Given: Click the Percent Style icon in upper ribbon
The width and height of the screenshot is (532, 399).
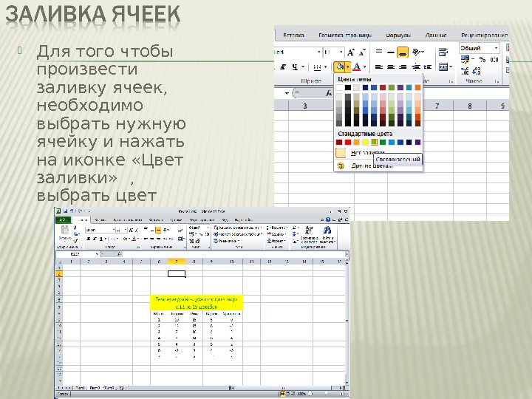Looking at the screenshot, I should pos(482,60).
